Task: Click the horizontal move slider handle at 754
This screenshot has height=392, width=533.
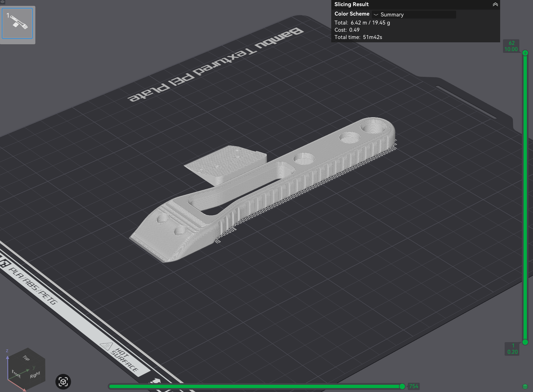Action: 402,386
